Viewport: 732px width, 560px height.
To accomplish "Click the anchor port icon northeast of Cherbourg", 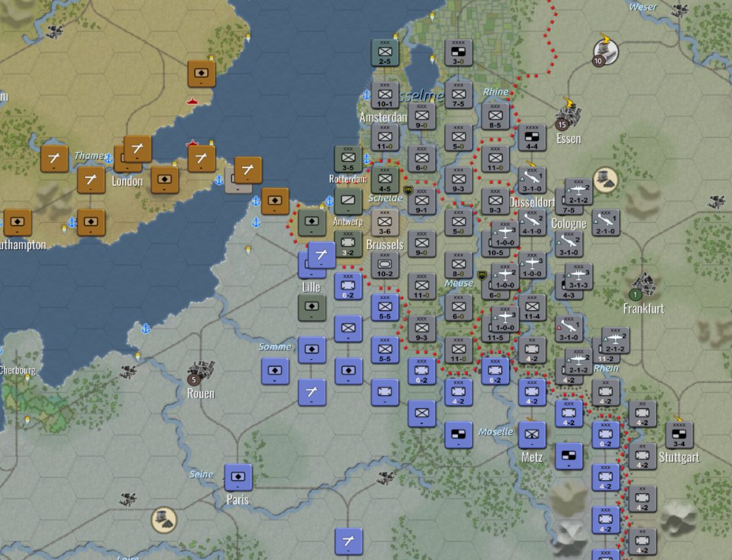I will (146, 328).
